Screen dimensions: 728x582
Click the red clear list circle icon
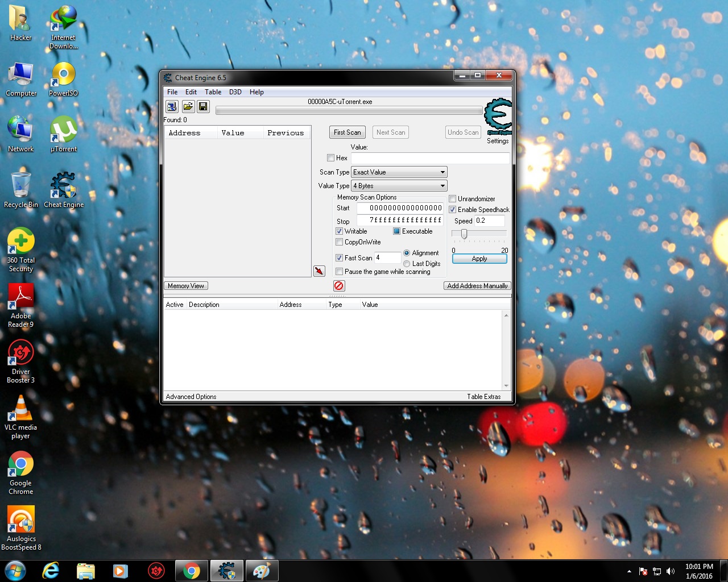[339, 286]
